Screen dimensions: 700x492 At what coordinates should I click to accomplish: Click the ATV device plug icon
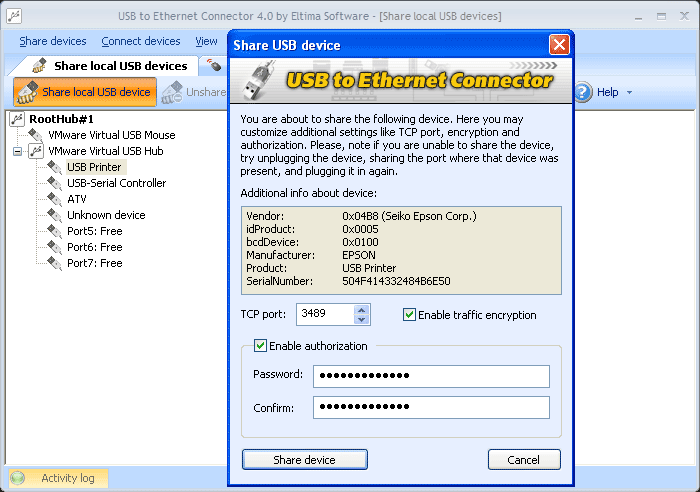(54, 199)
